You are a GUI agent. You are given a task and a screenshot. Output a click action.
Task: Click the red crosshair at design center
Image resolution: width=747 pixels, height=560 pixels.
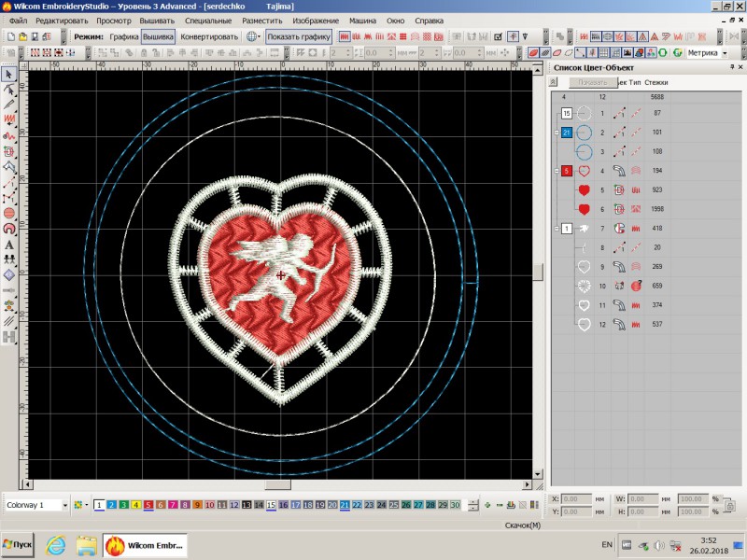[281, 274]
